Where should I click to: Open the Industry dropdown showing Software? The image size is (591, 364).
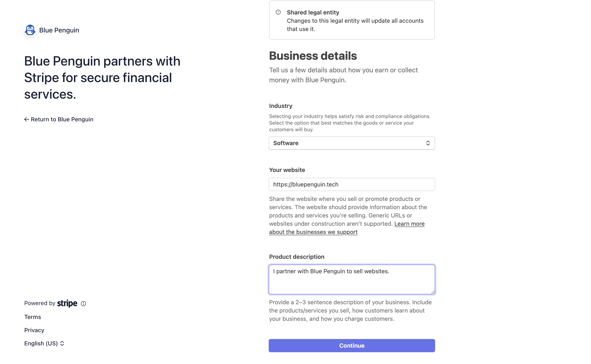pos(352,143)
